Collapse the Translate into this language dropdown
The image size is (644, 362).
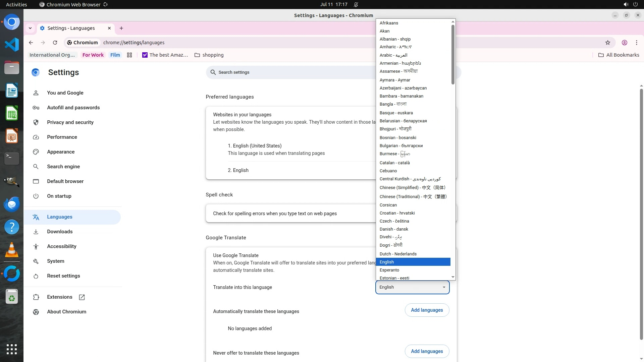[412, 287]
